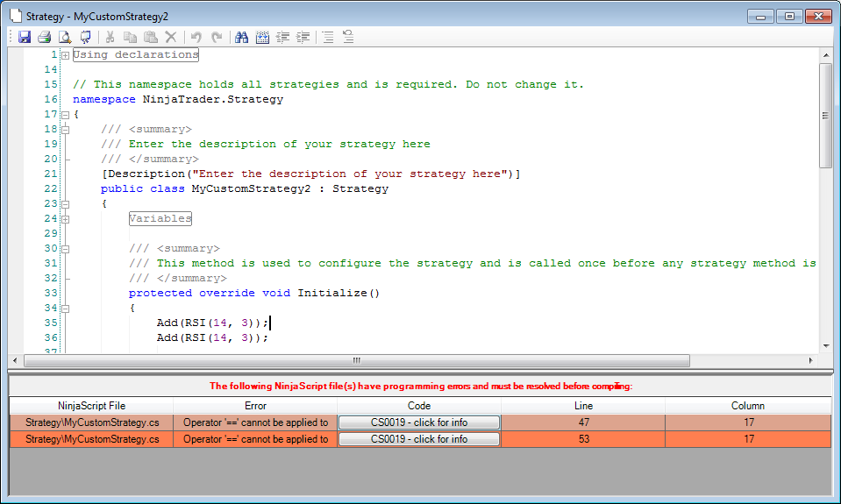Screen dimensions: 841x504
Task: Paste from clipboard with the paste icon
Action: pos(151,37)
